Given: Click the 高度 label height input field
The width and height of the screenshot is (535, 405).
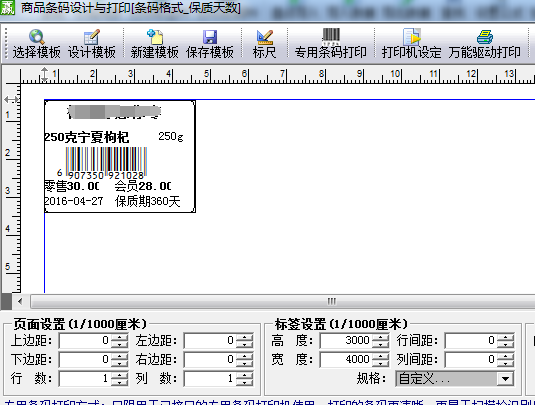Looking at the screenshot, I should pos(346,340).
